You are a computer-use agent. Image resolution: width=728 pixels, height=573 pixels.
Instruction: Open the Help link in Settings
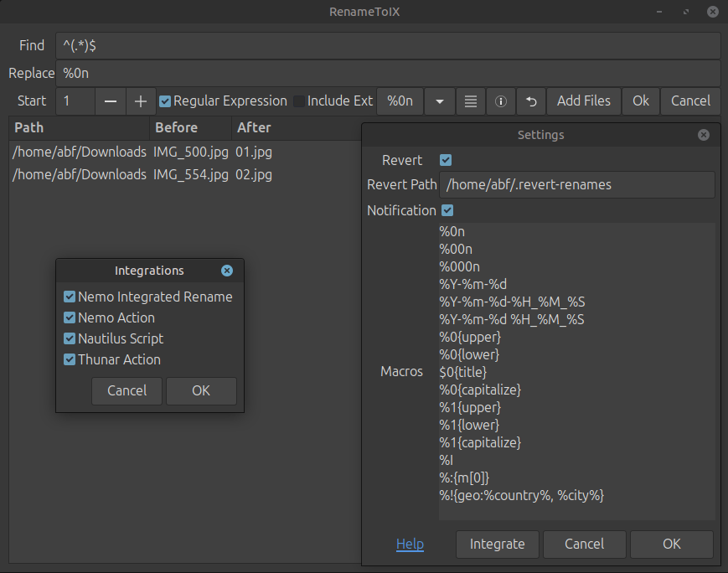(410, 544)
